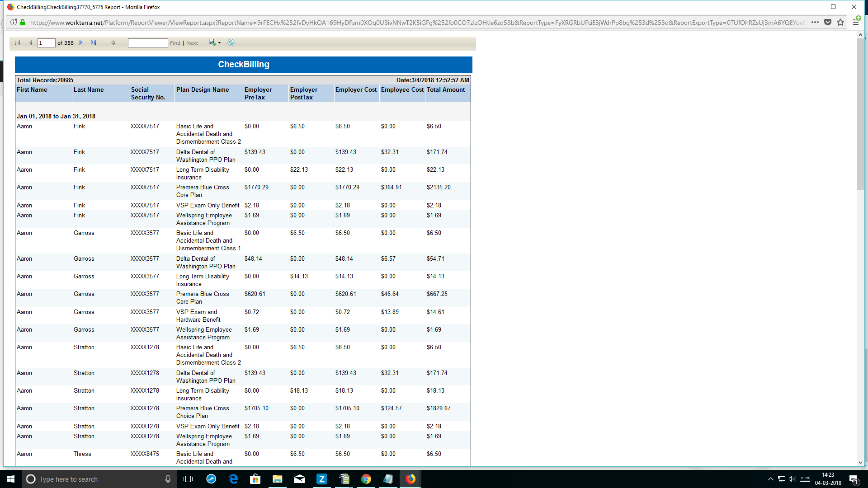This screenshot has height=488, width=868.
Task: Open Microsoft Store from taskbar
Action: [255, 479]
